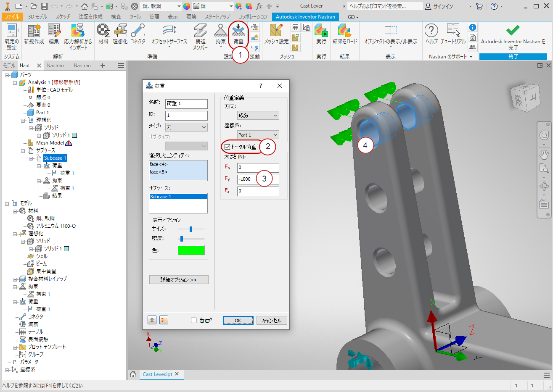Open the ヘルプ help icon in the ribbon
The height and width of the screenshot is (392, 553).
tap(431, 34)
